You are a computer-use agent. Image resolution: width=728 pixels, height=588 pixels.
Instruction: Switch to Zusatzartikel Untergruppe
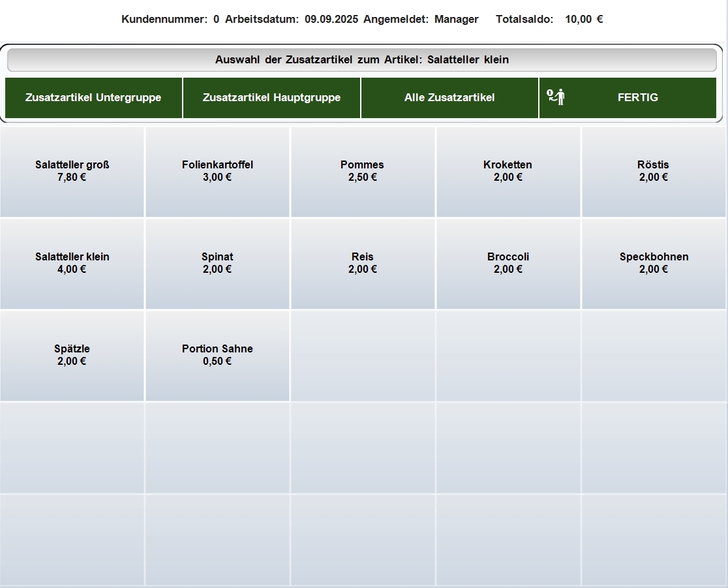(x=93, y=97)
